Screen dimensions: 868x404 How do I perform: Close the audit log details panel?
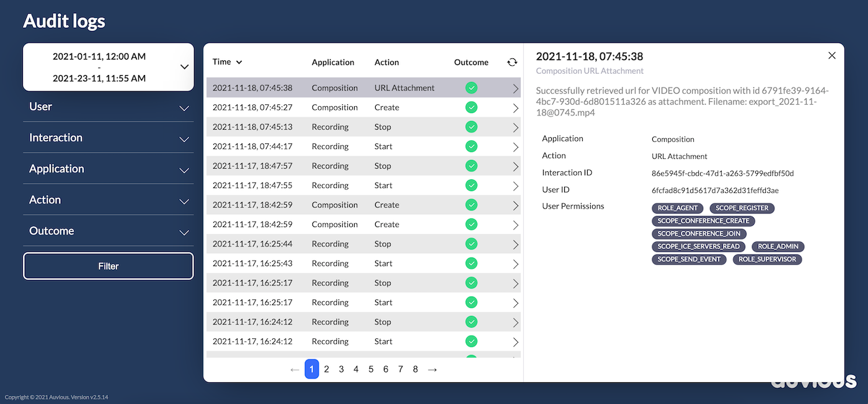point(832,56)
